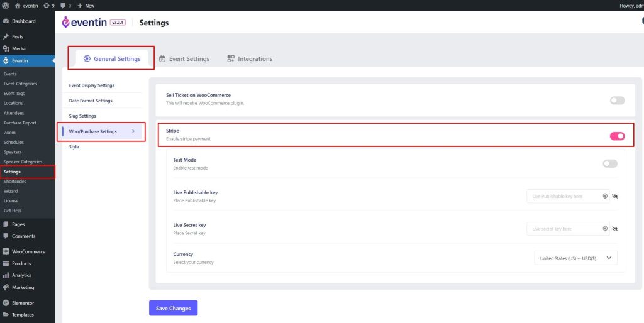Open Wizard submenu link

pos(11,191)
